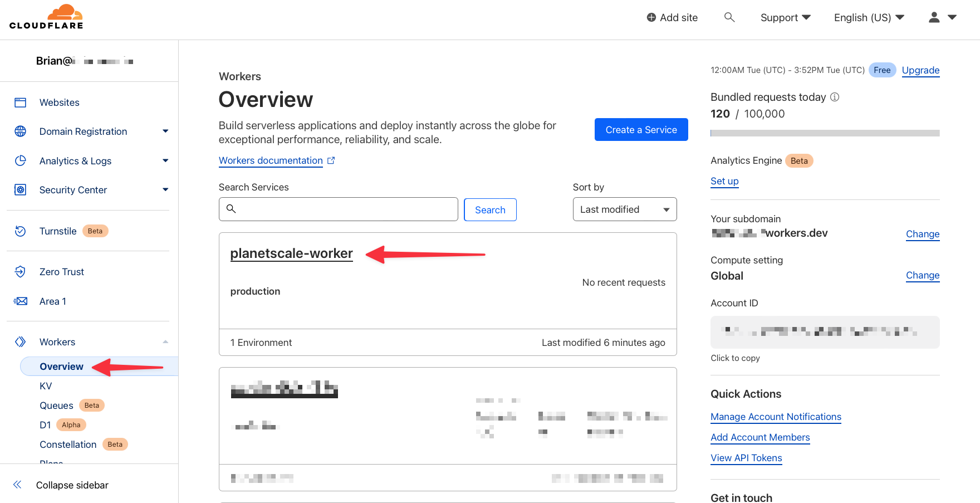
Task: Expand the Security Center arrow
Action: pyautogui.click(x=165, y=190)
